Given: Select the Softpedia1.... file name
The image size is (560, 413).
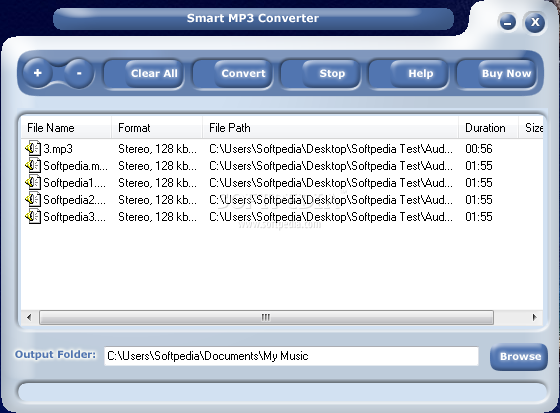Looking at the screenshot, I should pos(74,183).
